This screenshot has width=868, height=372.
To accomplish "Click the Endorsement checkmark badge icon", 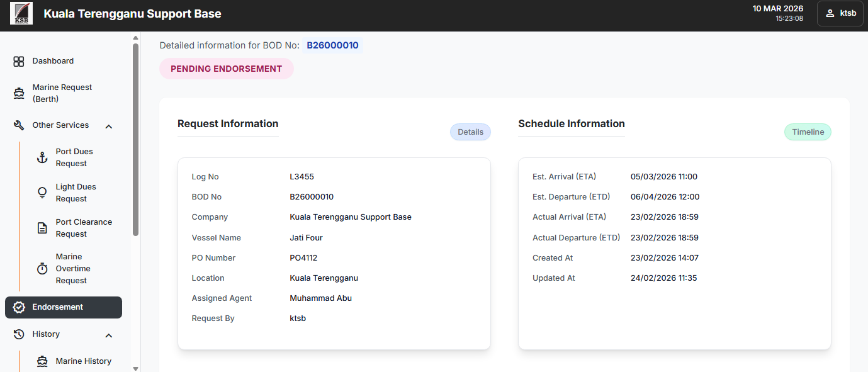I will tap(19, 307).
